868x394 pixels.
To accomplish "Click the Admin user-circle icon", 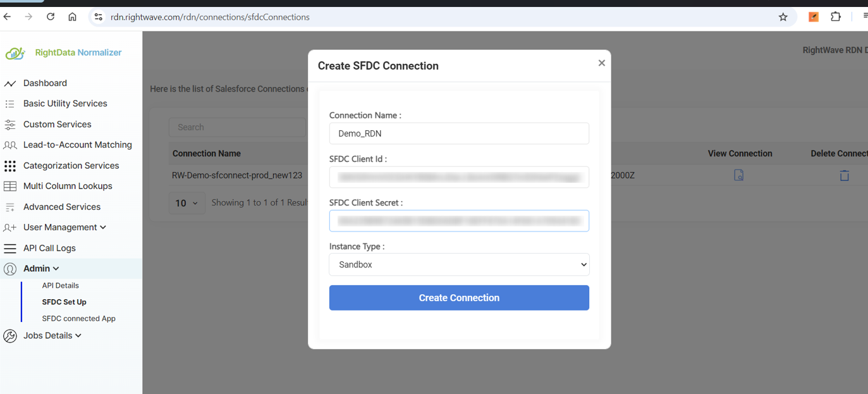I will pos(10,269).
